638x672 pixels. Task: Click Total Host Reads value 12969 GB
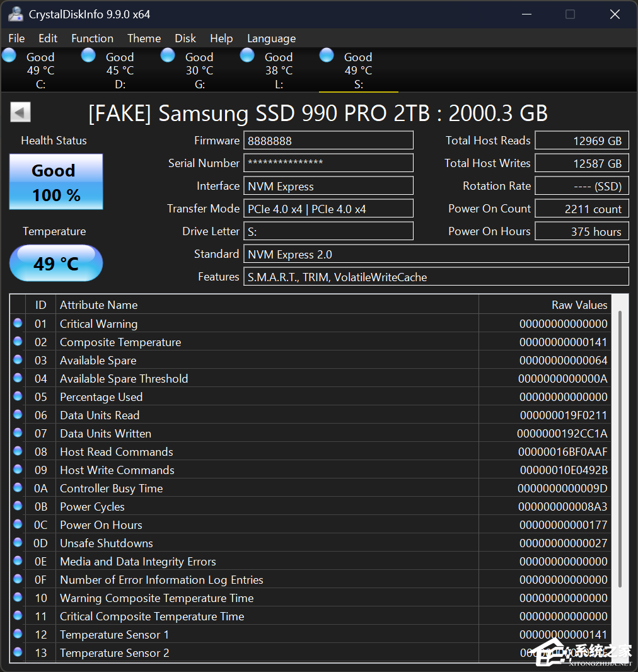[582, 141]
